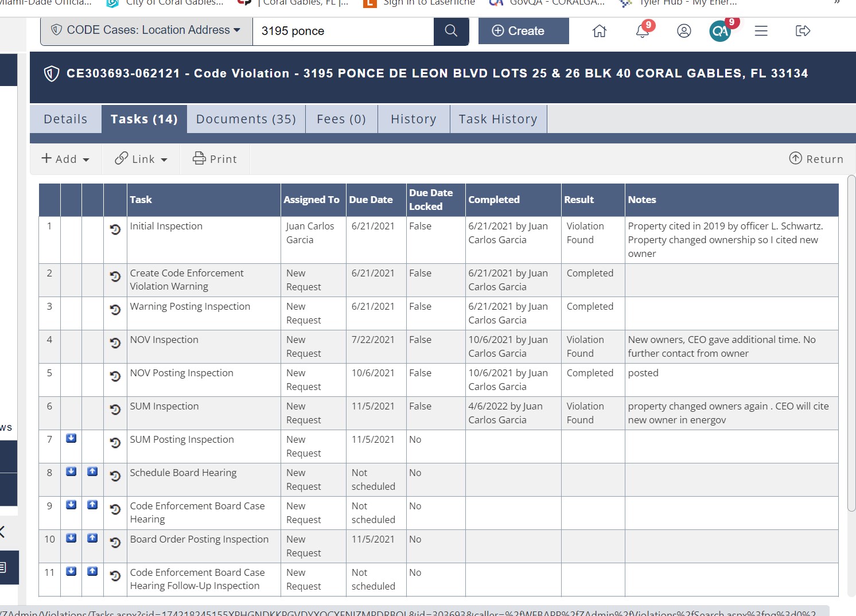The width and height of the screenshot is (856, 616).
Task: Click the sign out arrow icon
Action: coord(803,31)
